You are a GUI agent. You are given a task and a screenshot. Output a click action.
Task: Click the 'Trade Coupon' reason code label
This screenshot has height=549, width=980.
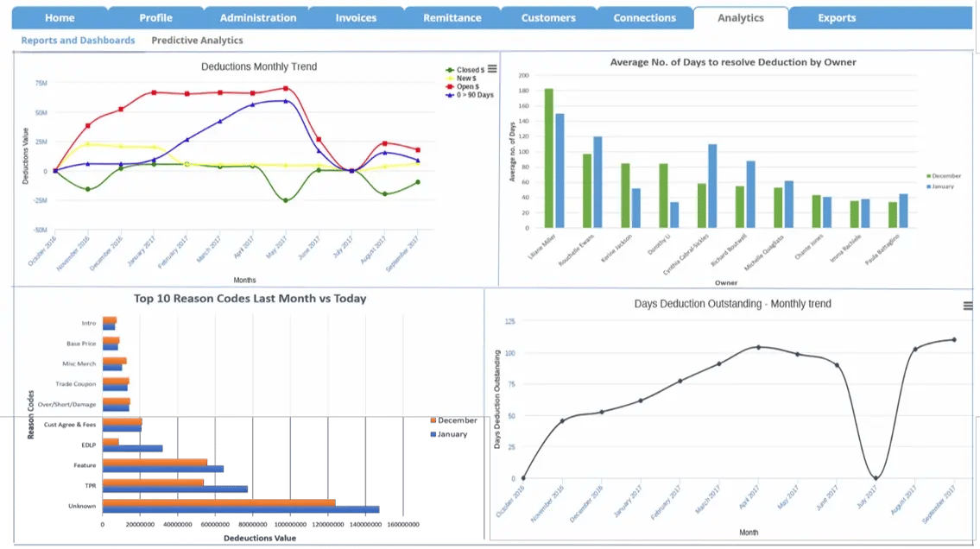point(76,384)
